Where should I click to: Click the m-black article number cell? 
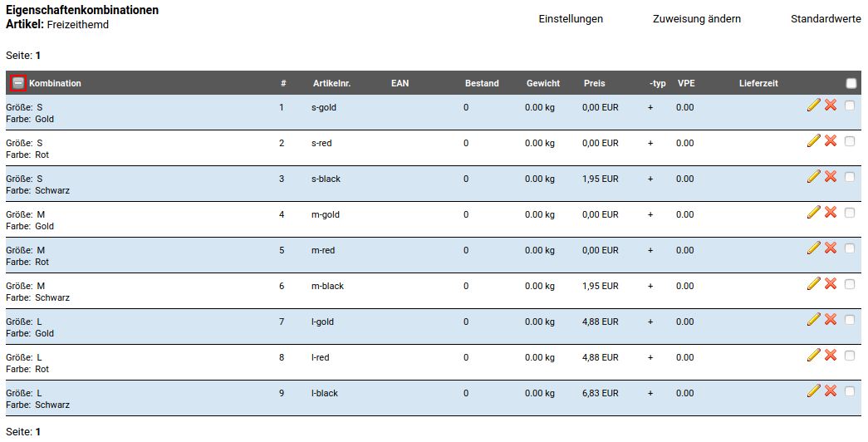[327, 287]
